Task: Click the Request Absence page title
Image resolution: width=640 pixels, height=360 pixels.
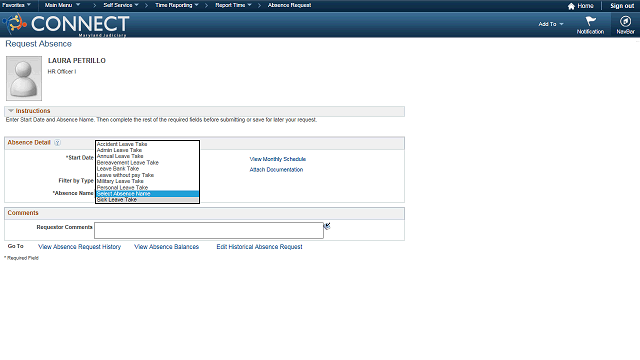Action: pos(38,44)
